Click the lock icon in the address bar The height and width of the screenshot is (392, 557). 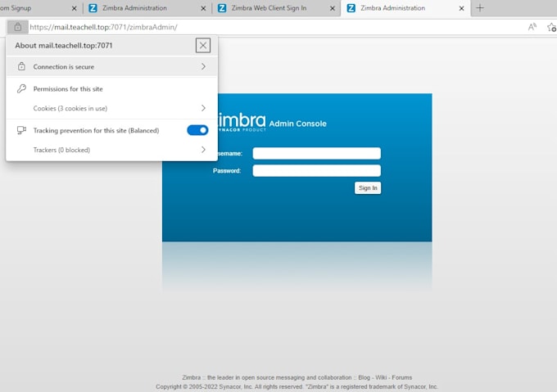pyautogui.click(x=18, y=27)
